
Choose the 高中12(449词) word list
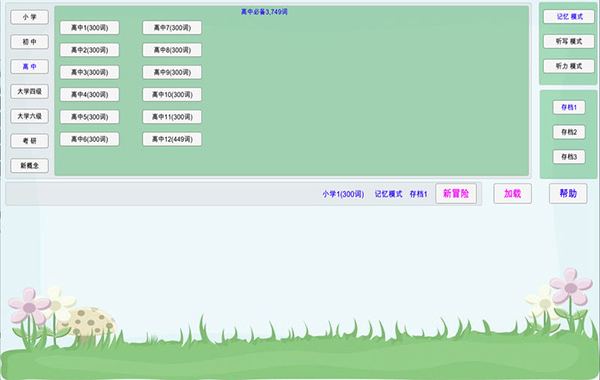(172, 139)
